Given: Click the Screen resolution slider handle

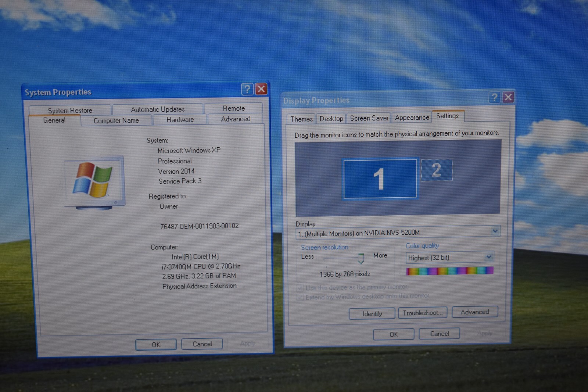Looking at the screenshot, I should (361, 258).
